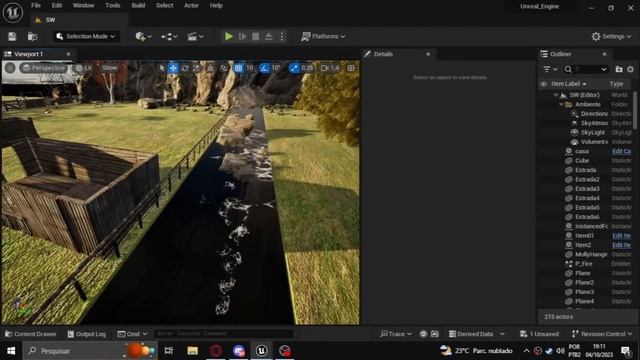Activate the translate move tool
Screen dimensions: 640x360
173,68
